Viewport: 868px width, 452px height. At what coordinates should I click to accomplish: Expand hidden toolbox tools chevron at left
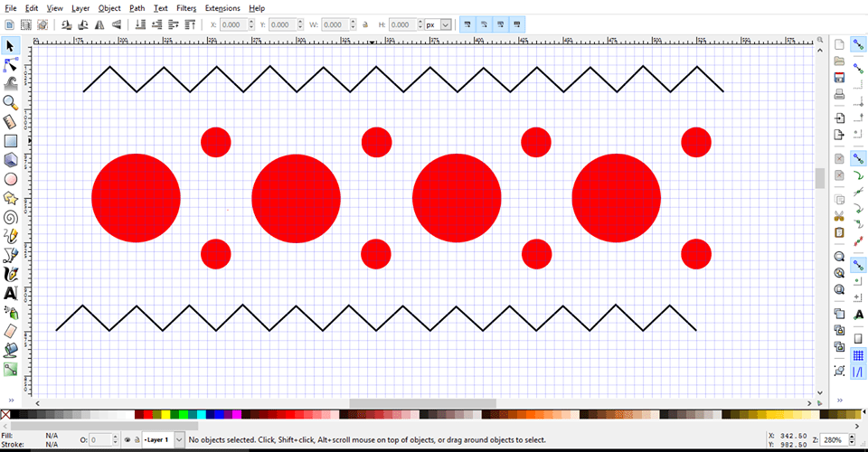[x=11, y=400]
